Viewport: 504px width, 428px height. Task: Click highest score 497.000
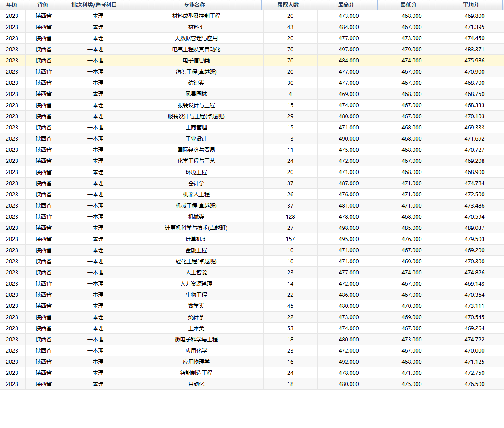pos(349,49)
